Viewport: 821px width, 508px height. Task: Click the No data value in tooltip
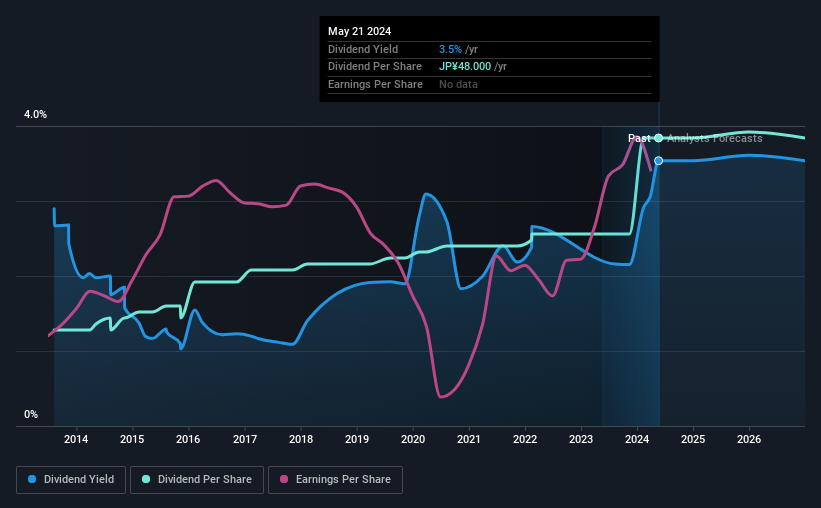point(458,84)
